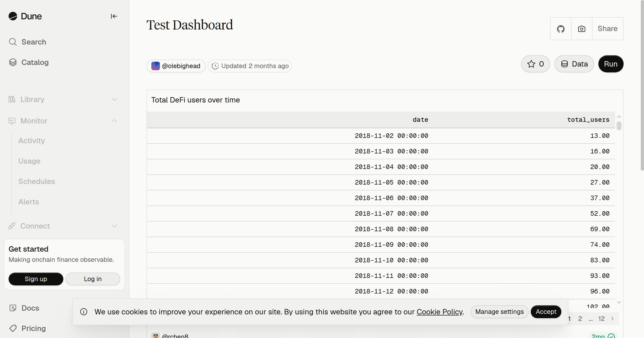Image resolution: width=644 pixels, height=338 pixels.
Task: Select the 2018-11-05 00:00:00 cell
Action: [x=391, y=182]
